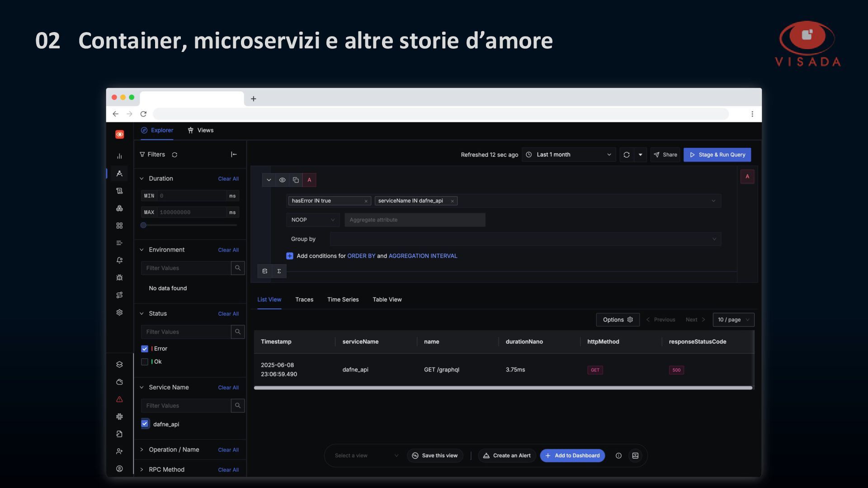Expand the RPC Method section
Screen dimensions: 868x488
point(142,469)
